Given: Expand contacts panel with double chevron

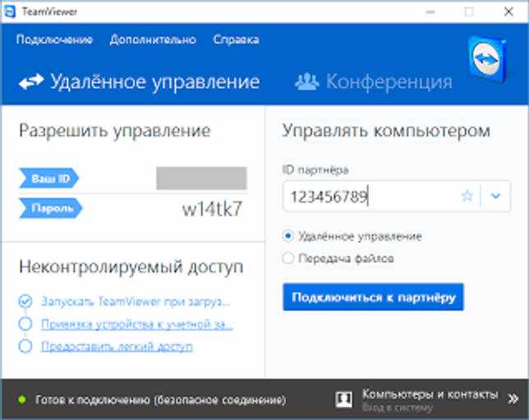Looking at the screenshot, I should [513, 399].
